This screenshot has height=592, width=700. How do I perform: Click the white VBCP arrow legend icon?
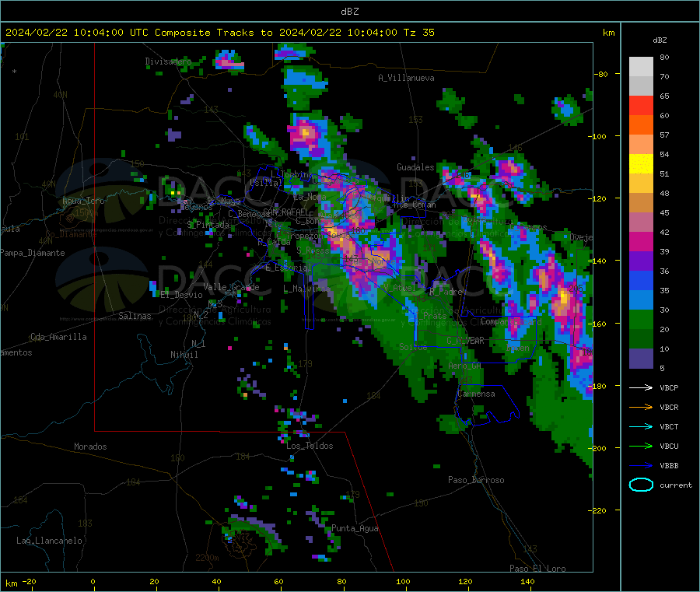641,387
